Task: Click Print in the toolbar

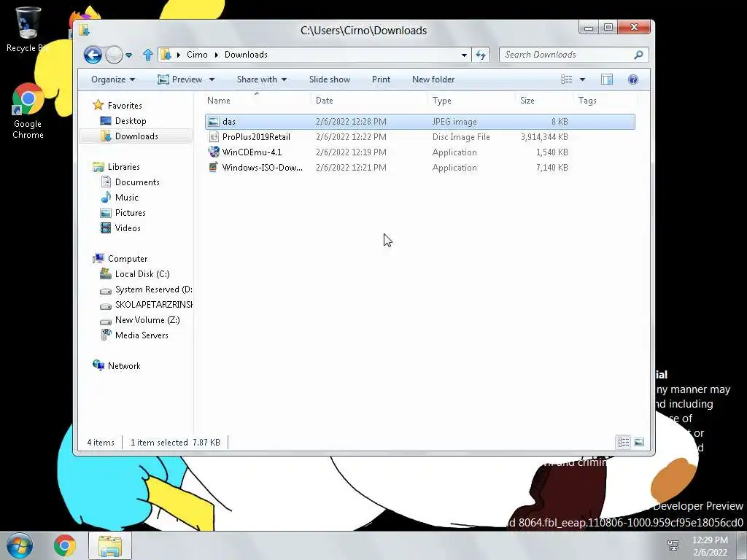Action: (381, 79)
